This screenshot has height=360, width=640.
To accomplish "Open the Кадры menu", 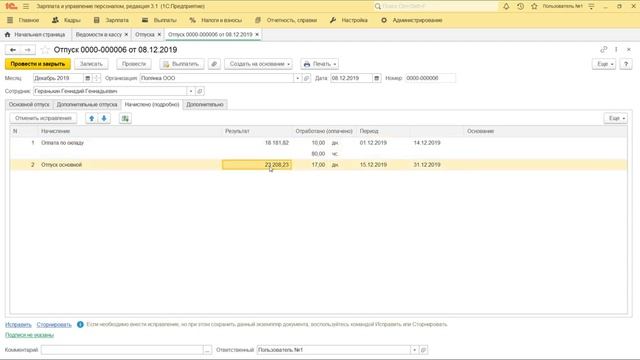I will 67,20.
